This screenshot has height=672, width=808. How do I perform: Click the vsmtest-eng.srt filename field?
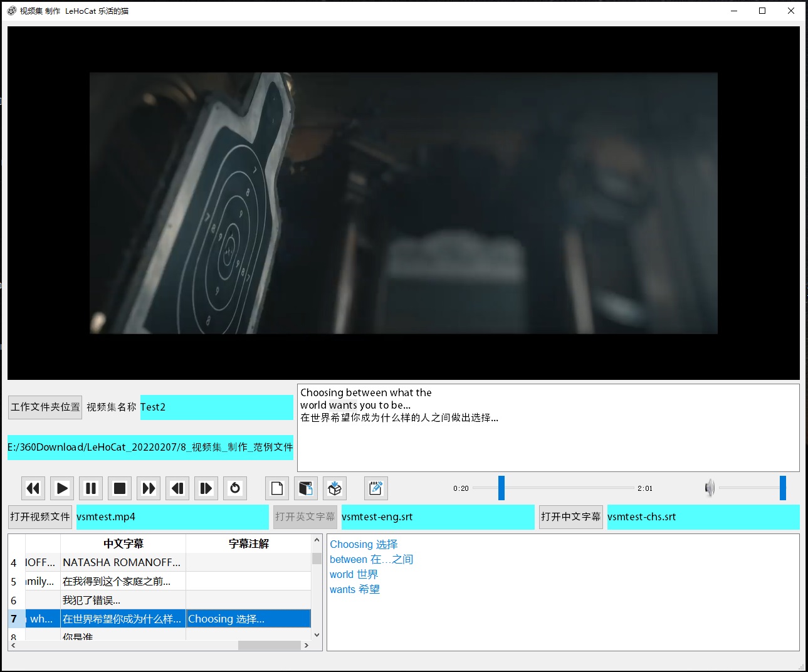coord(438,517)
